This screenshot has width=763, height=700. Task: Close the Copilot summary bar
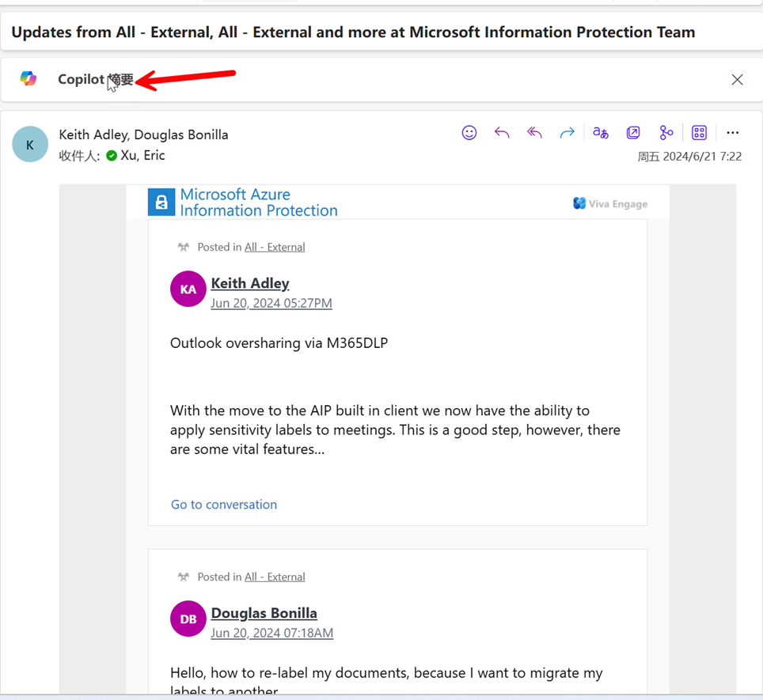737,80
